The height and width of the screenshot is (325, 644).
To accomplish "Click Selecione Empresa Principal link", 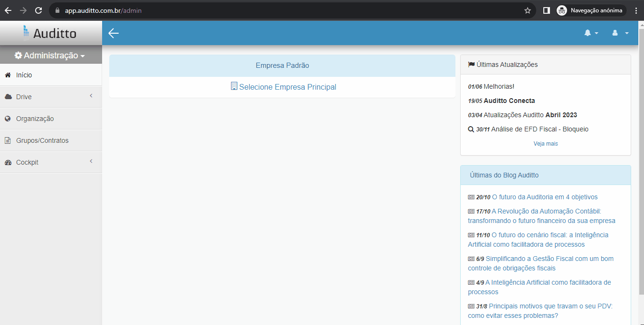I will (287, 87).
